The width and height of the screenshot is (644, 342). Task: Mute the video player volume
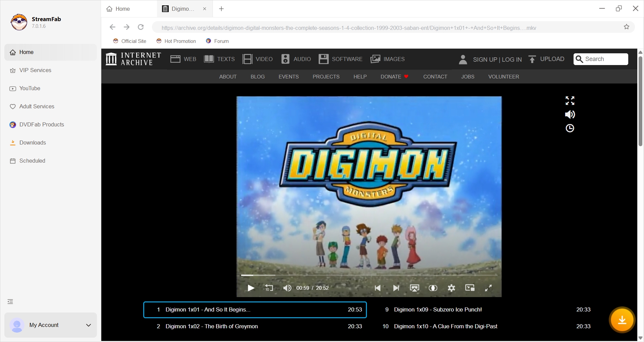click(x=287, y=288)
